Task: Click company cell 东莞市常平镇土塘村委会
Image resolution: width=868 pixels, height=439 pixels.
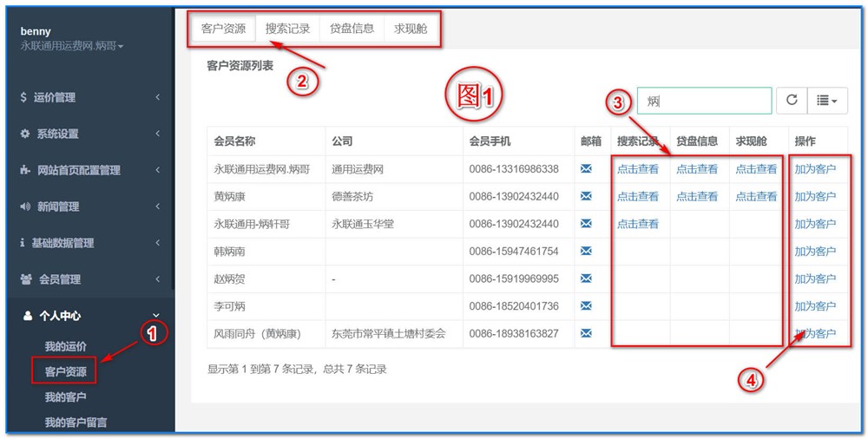Action: [389, 334]
